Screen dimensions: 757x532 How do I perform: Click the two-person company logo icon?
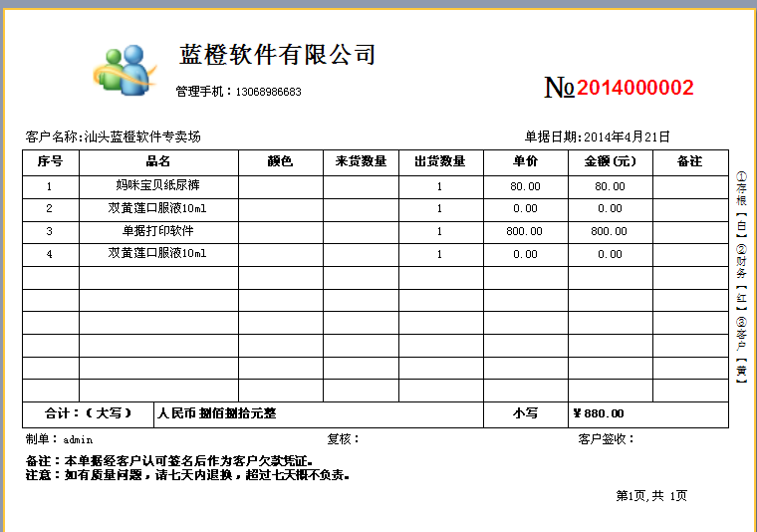(126, 71)
